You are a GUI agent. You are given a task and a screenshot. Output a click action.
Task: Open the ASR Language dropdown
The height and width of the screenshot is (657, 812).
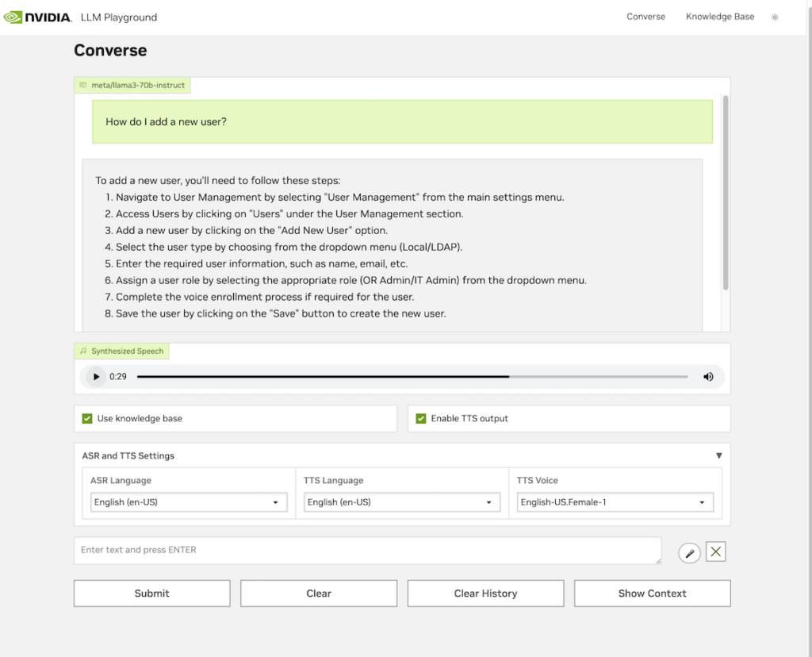pos(188,501)
